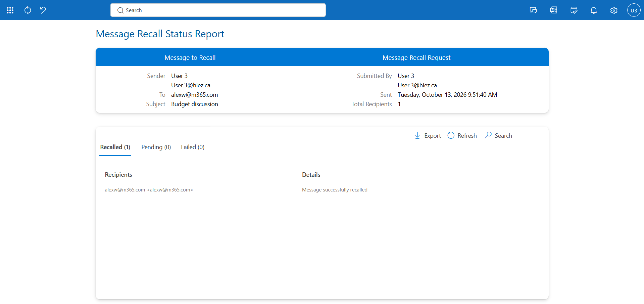Image resolution: width=644 pixels, height=304 pixels.
Task: Click the Total Recipients value 1
Action: [x=399, y=104]
